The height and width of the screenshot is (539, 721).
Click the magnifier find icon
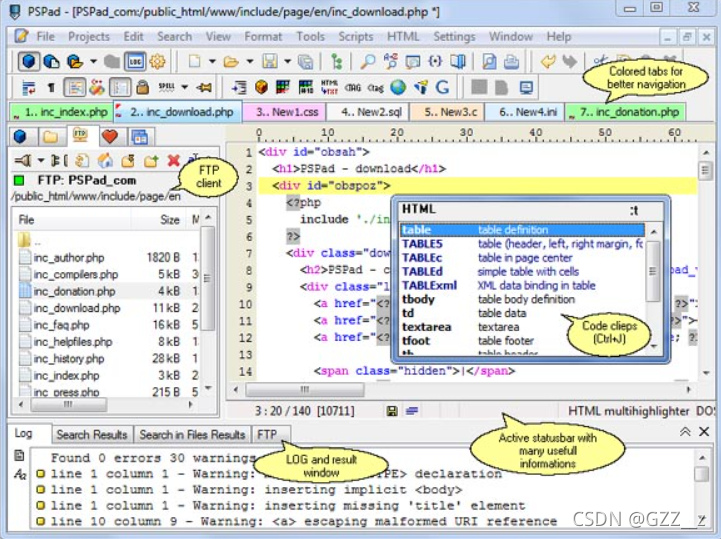367,61
